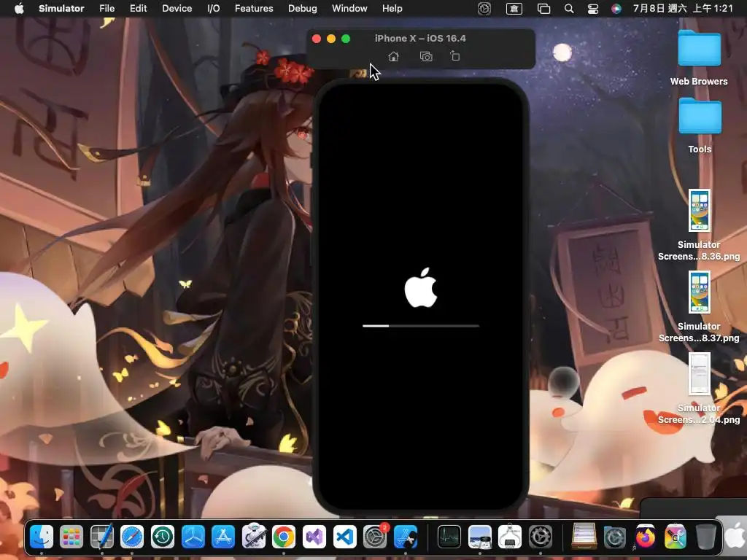Open Firefox from the Dock
The height and width of the screenshot is (560, 747).
point(645,537)
